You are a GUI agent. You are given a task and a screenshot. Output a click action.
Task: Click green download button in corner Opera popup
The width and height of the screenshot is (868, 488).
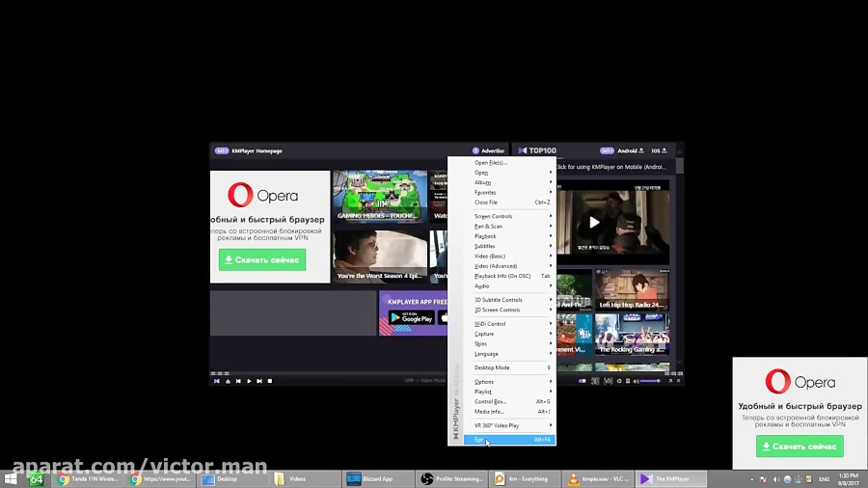[x=800, y=447]
